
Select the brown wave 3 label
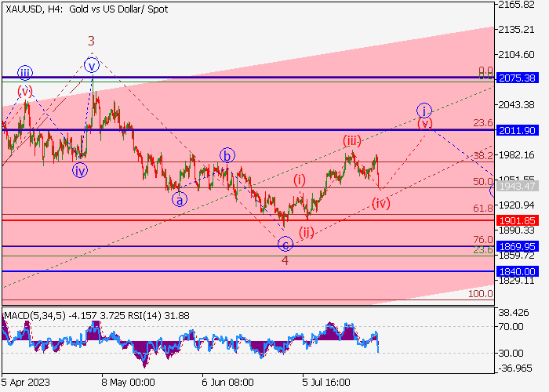(91, 42)
